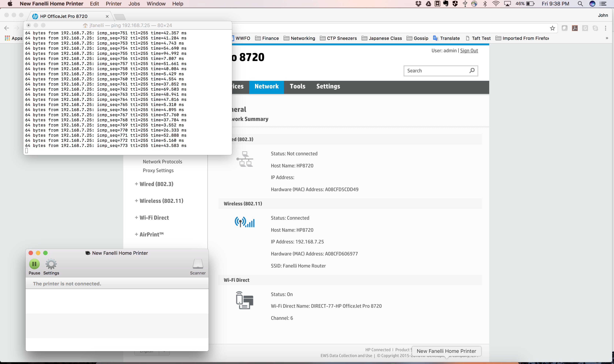Open Chrome's three-dot menu
Image resolution: width=614 pixels, height=364 pixels.
(605, 28)
